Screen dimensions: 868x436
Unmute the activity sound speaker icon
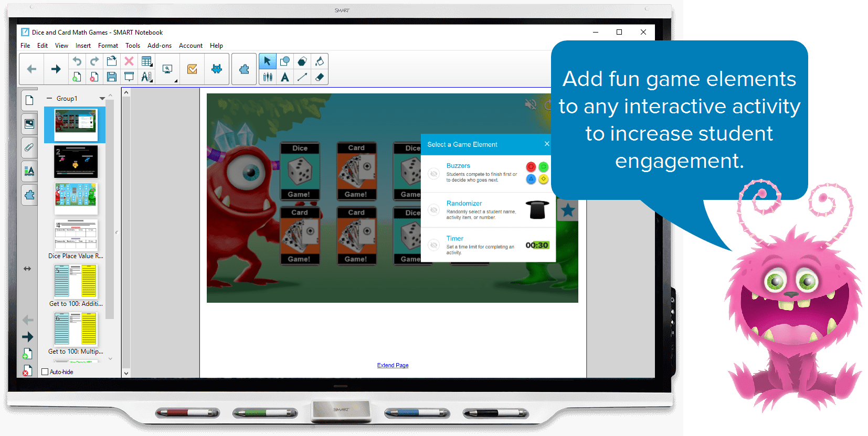(531, 104)
